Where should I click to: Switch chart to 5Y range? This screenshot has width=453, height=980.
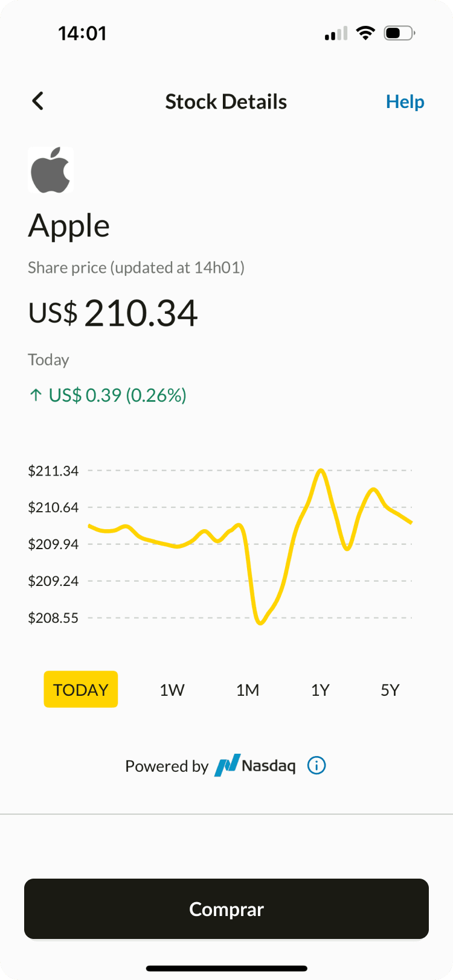click(390, 690)
